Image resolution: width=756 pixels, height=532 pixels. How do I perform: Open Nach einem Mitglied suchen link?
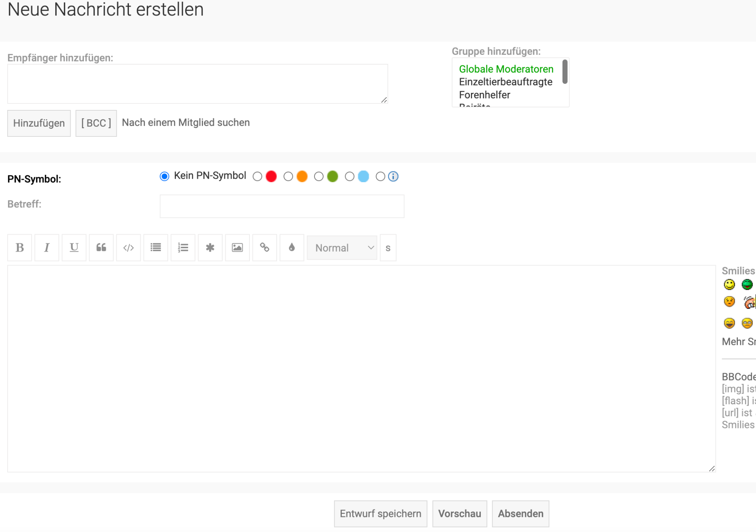tap(186, 123)
